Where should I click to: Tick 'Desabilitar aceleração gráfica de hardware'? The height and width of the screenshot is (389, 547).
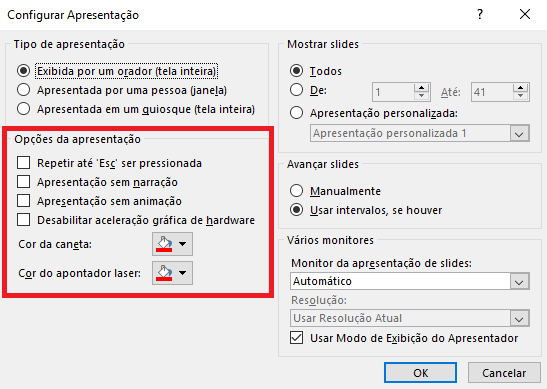point(23,220)
